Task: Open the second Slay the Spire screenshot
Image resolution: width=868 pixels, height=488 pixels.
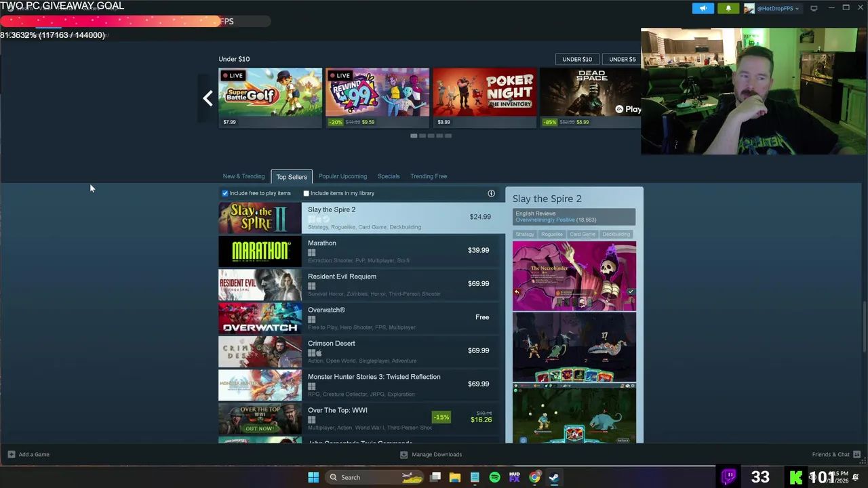Action: point(574,347)
